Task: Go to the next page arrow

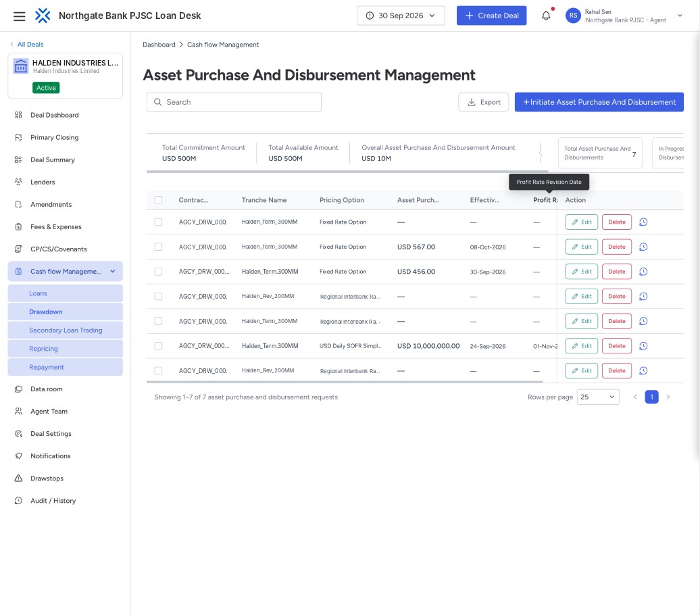Action: click(668, 397)
